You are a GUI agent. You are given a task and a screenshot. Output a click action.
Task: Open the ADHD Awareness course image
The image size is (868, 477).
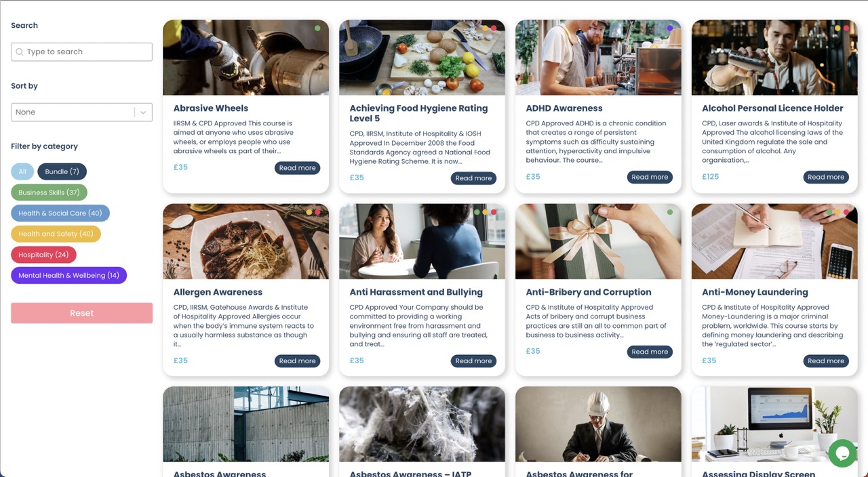[x=598, y=58]
